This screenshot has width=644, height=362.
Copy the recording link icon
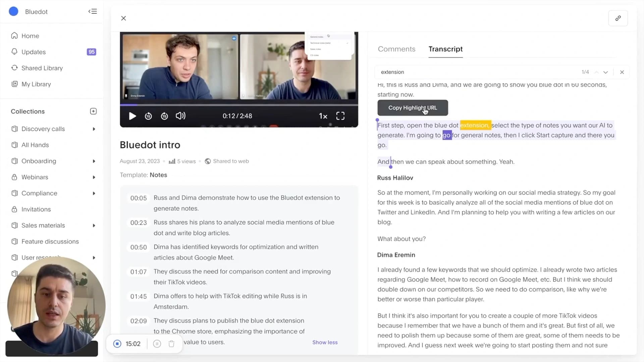click(618, 18)
